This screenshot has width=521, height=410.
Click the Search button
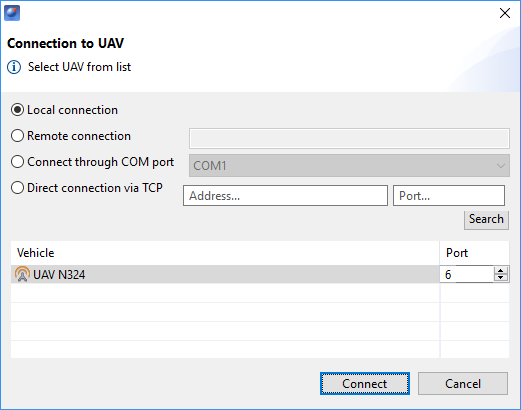tap(486, 219)
